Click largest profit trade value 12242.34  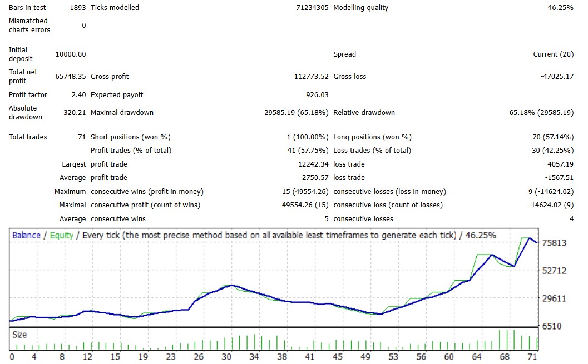[313, 164]
